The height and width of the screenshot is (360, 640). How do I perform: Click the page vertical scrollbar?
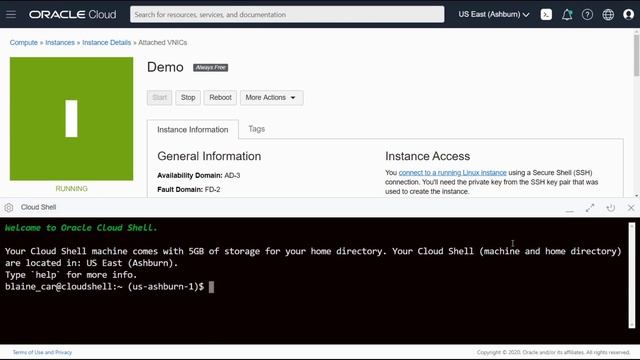click(x=636, y=56)
